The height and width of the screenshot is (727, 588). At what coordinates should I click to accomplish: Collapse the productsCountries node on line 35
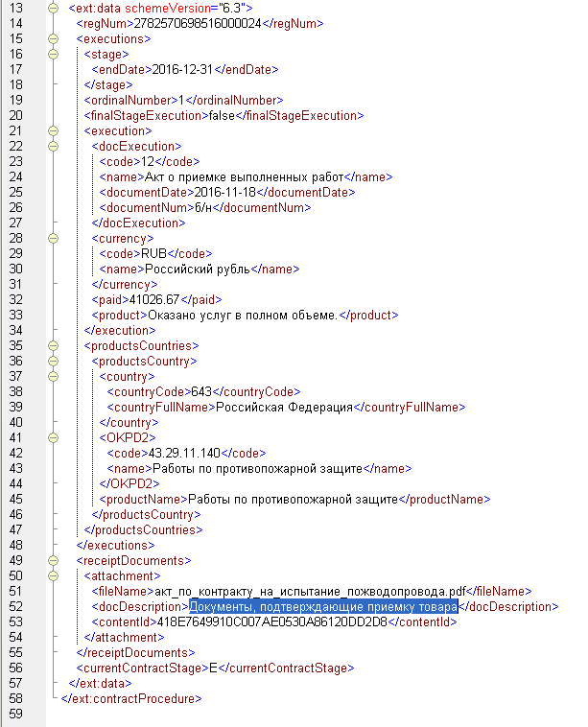(54, 345)
